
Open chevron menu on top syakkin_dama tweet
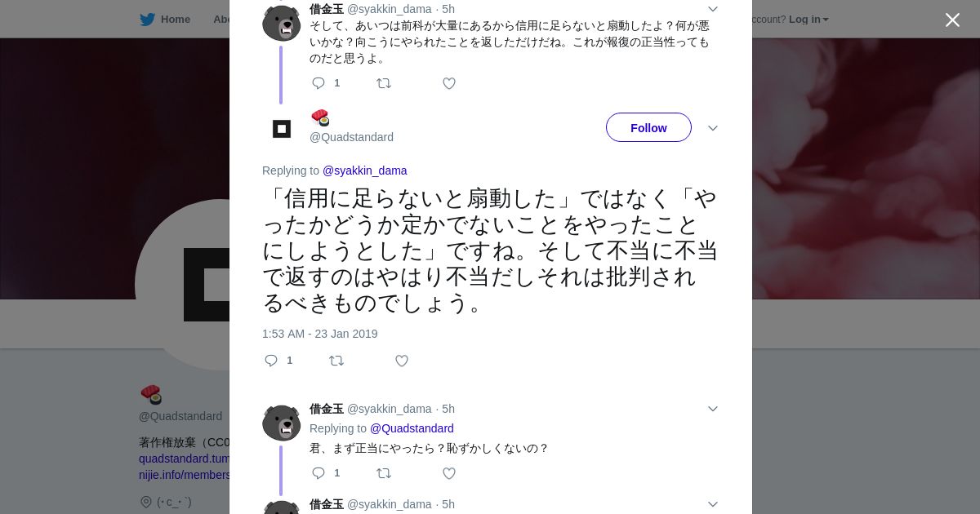point(712,9)
